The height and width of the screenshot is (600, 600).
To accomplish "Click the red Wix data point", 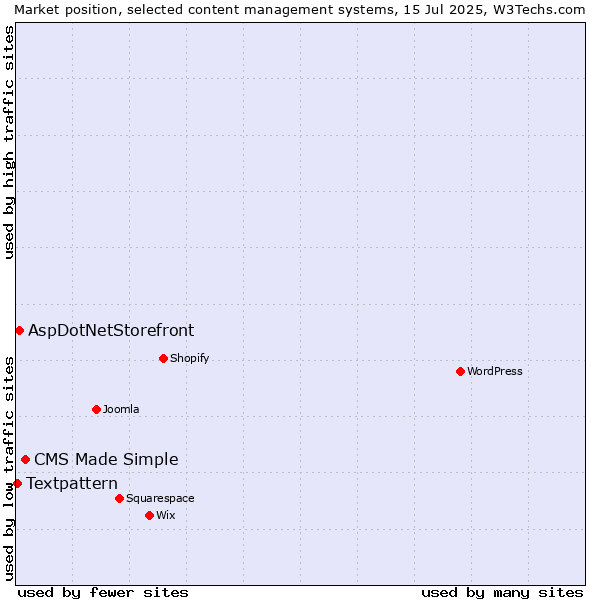I will (150, 515).
